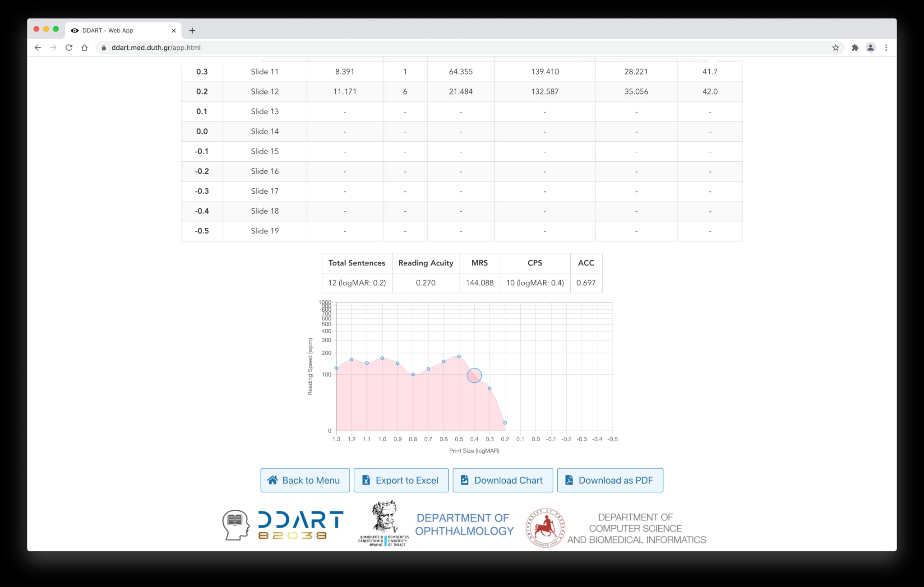Click the Download Chart button

(503, 480)
